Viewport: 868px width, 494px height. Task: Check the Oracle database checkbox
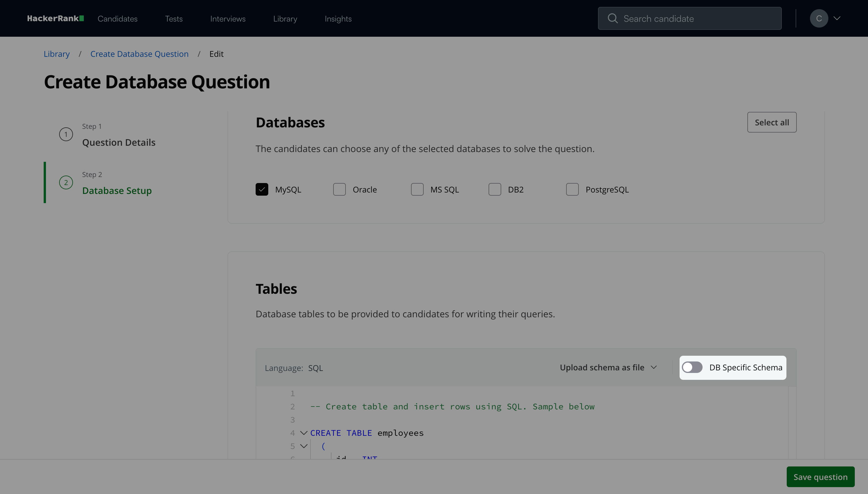339,189
